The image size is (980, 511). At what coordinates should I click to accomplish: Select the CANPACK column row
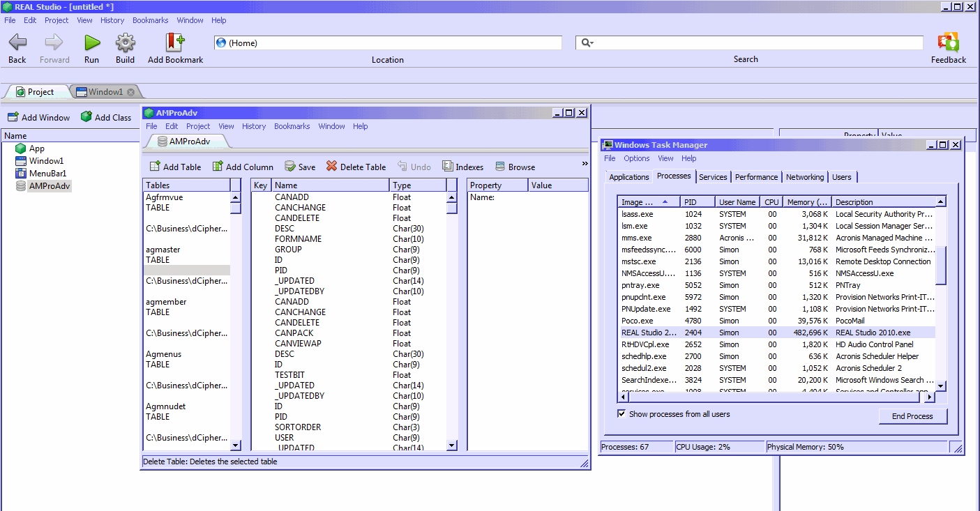[348, 333]
